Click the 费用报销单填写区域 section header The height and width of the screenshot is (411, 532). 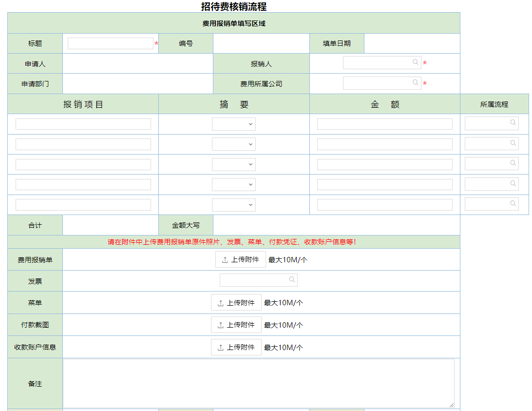[x=234, y=23]
